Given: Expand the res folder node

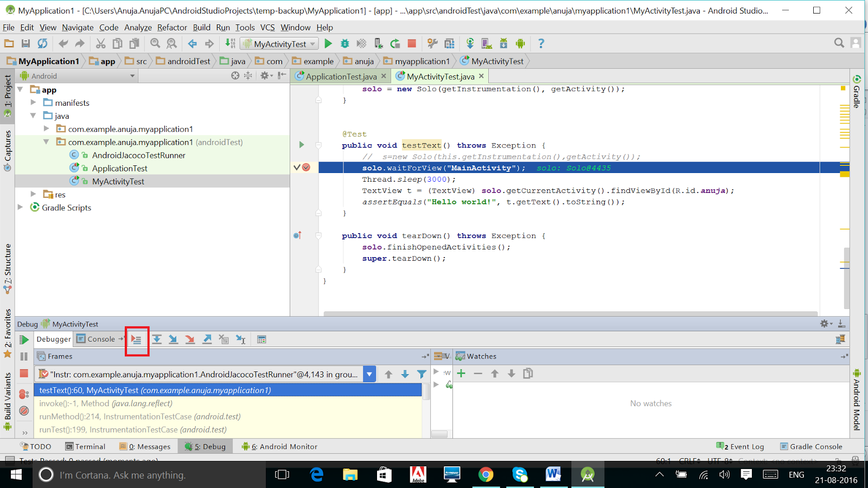Looking at the screenshot, I should click(34, 194).
